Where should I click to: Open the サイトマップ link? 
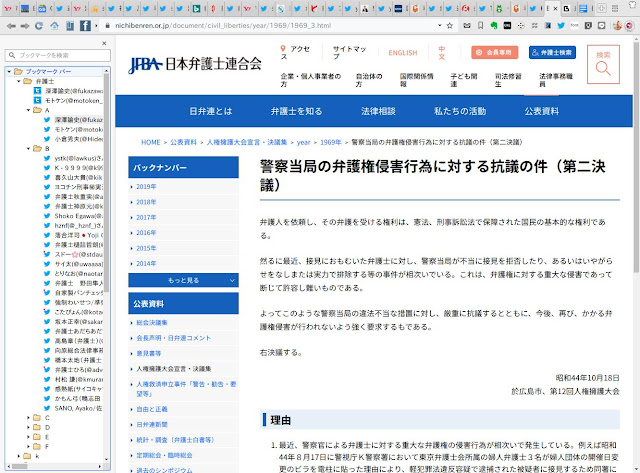pos(349,53)
